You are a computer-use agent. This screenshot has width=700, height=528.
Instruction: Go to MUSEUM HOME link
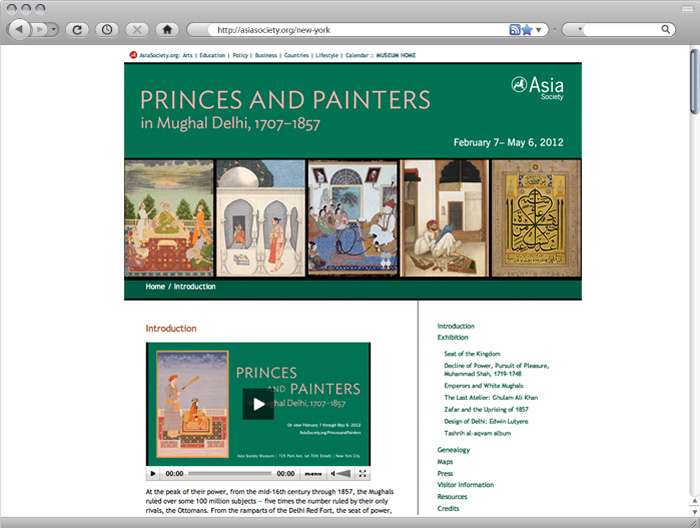pyautogui.click(x=396, y=55)
